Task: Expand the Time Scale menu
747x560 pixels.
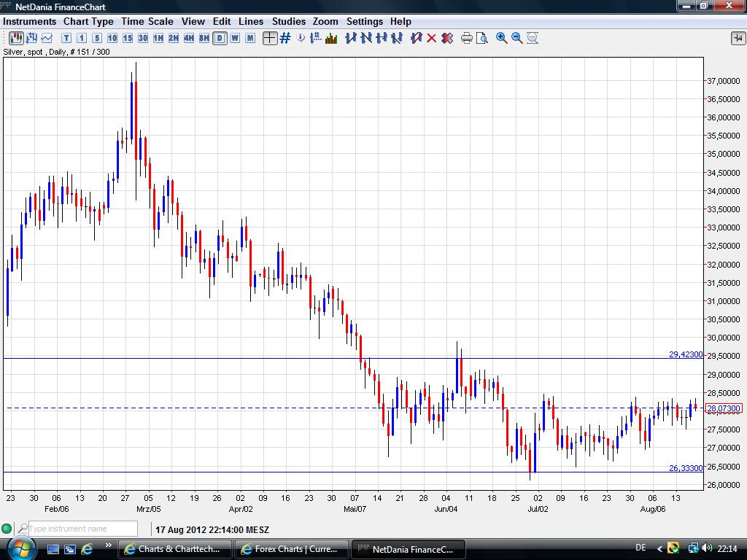Action: (x=147, y=21)
